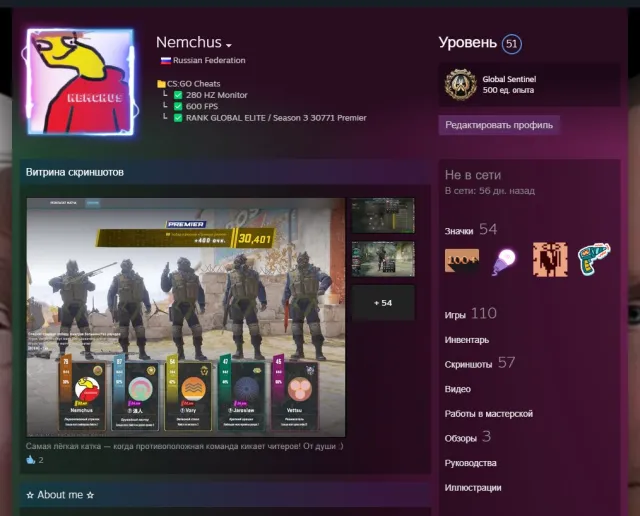Open the Global Sentinel badge icon
The height and width of the screenshot is (516, 640).
tap(460, 85)
